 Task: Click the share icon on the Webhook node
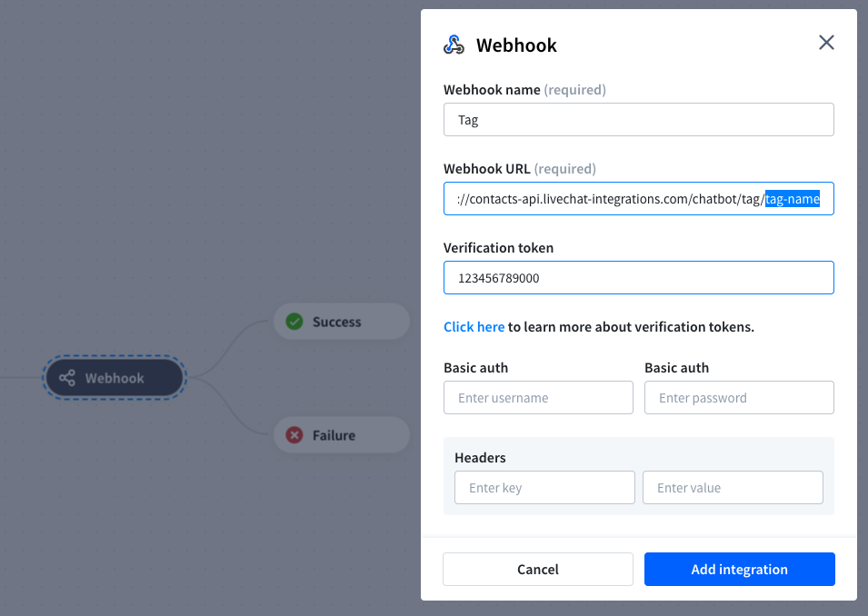coord(67,378)
